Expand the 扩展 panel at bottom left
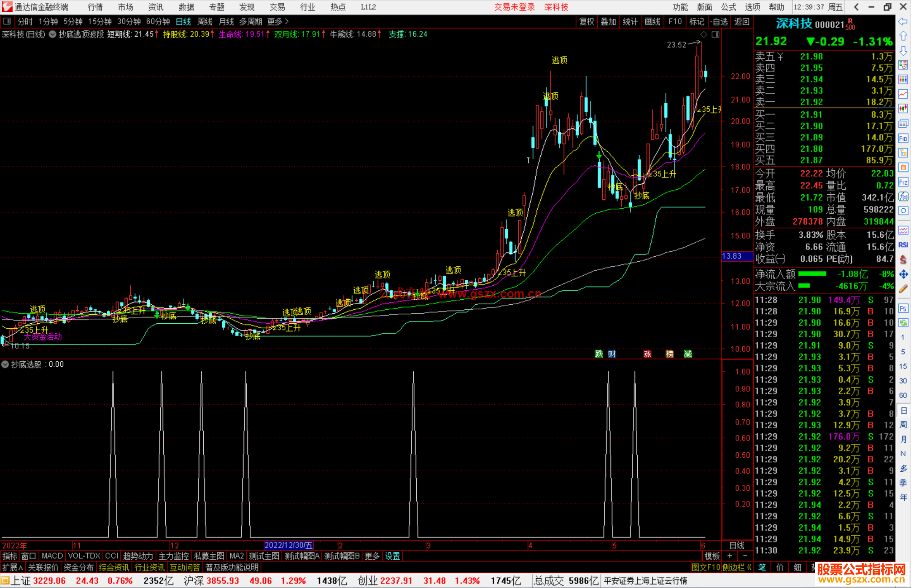Screen dimensions: 911x588 click(x=13, y=567)
